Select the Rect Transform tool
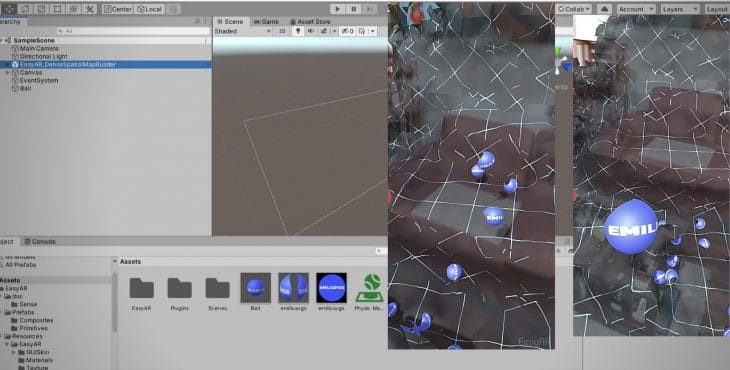The image size is (730, 370). click(x=57, y=9)
